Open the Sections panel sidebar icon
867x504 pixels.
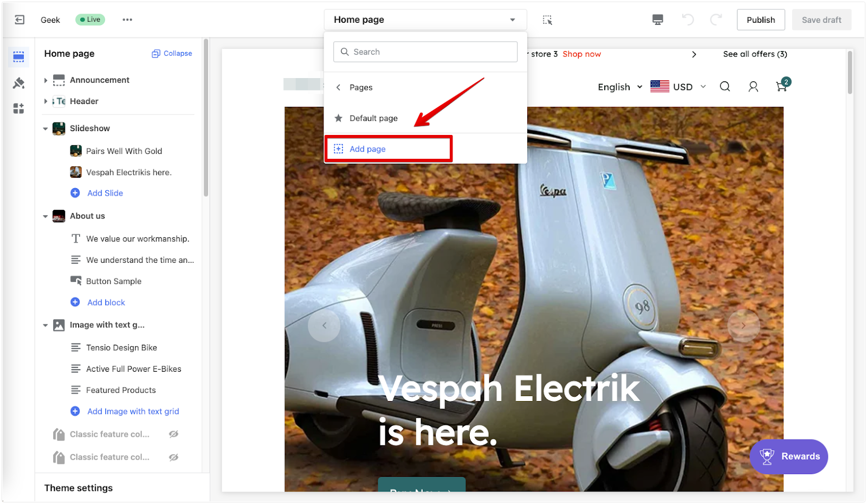[18, 56]
